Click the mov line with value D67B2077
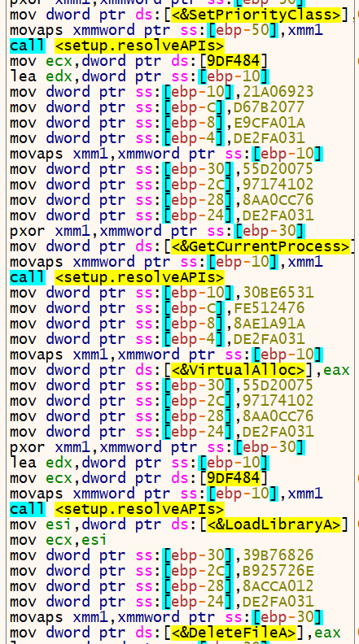The image size is (359, 644). pos(157,107)
